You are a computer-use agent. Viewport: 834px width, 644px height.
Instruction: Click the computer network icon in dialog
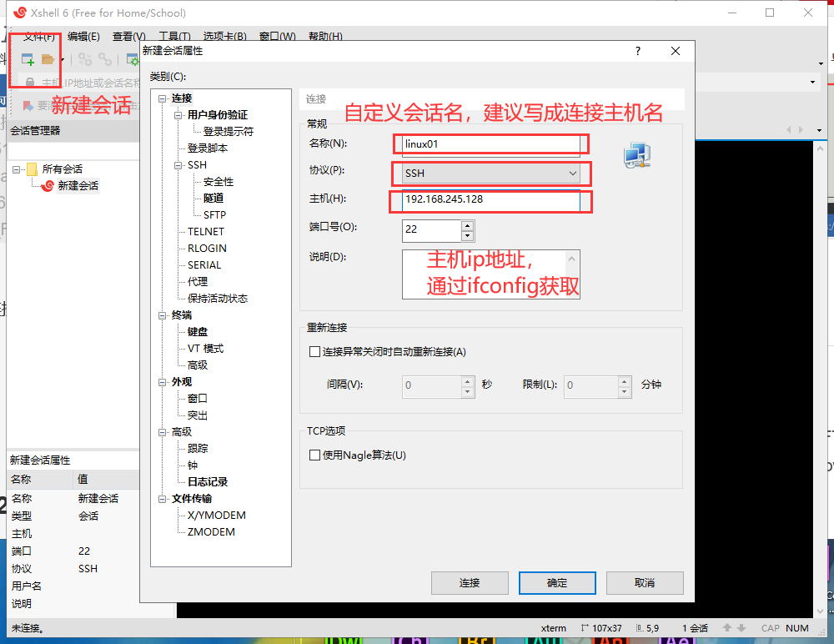(x=637, y=155)
